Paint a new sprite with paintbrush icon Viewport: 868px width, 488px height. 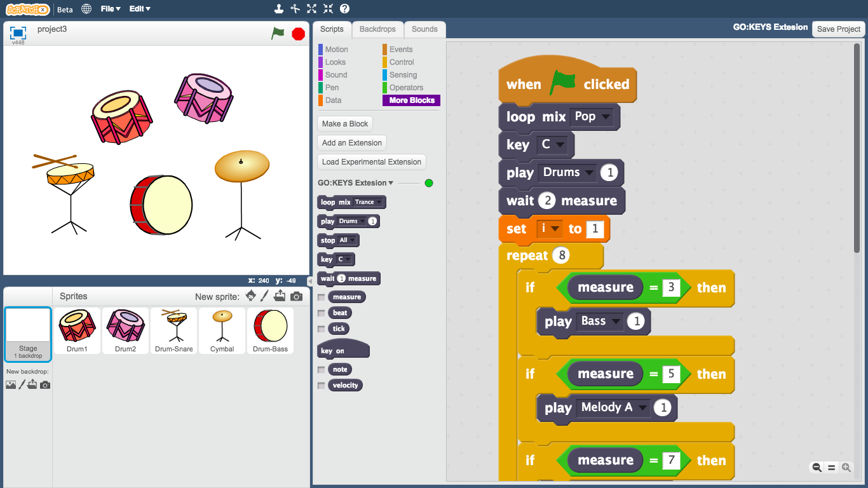tap(265, 296)
